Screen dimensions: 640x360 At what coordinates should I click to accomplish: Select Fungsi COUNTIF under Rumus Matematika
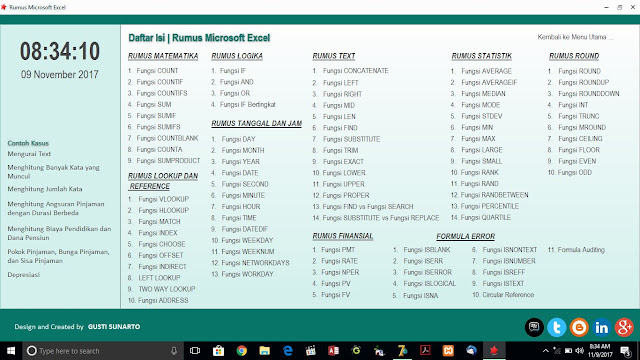click(x=160, y=82)
